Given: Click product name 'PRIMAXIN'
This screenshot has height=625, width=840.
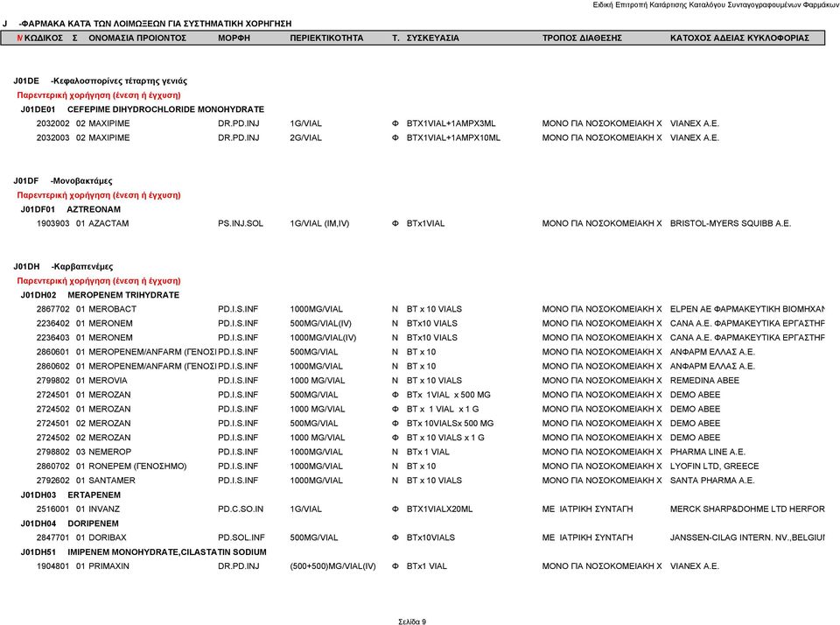Looking at the screenshot, I should [108, 566].
